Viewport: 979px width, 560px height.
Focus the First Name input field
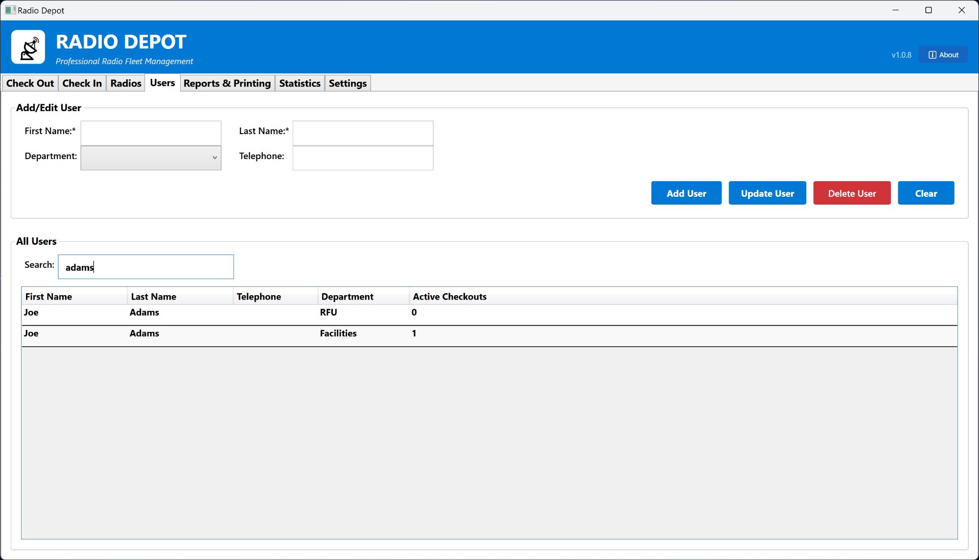(x=151, y=133)
